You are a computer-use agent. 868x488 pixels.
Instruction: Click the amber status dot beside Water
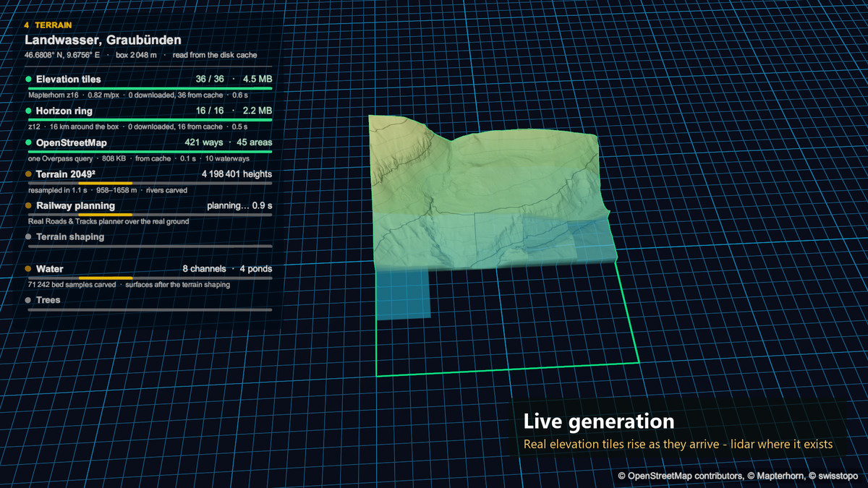point(28,269)
